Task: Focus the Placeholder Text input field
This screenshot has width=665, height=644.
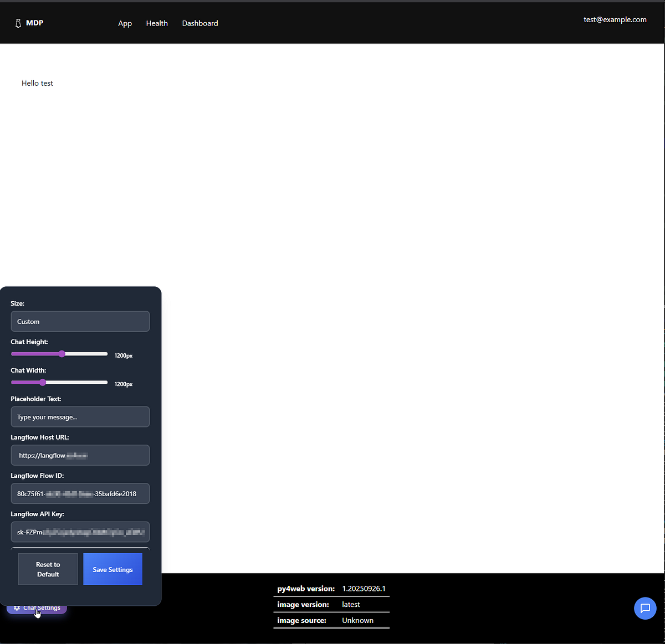Action: [80, 417]
